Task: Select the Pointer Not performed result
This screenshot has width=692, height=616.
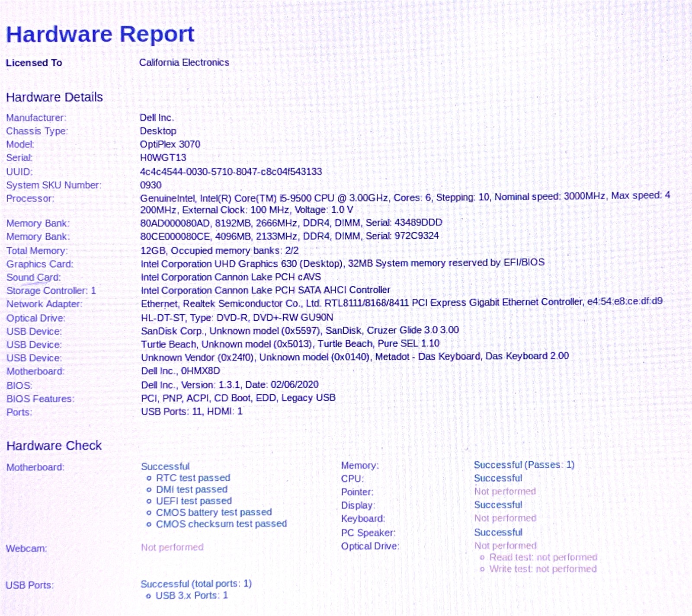Action: (505, 492)
